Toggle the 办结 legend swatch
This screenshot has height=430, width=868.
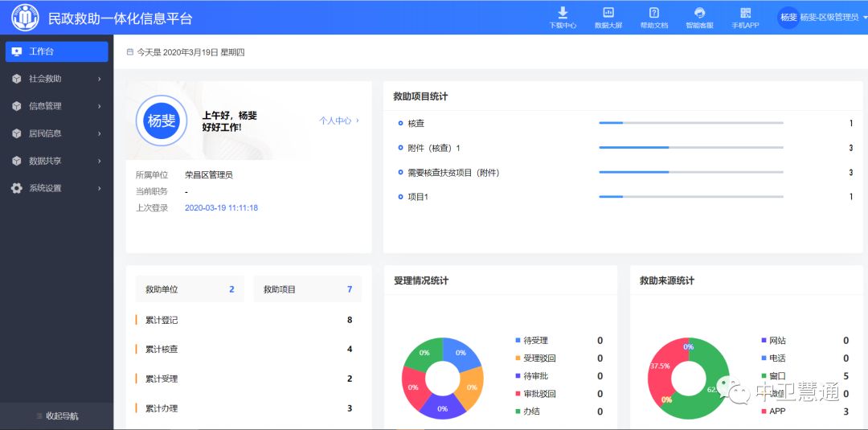tap(518, 412)
